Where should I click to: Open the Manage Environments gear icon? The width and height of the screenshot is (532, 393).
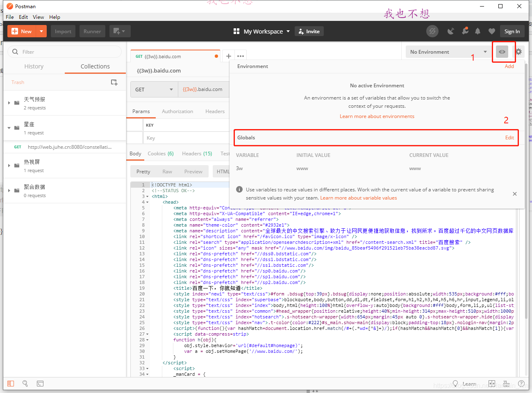click(519, 52)
